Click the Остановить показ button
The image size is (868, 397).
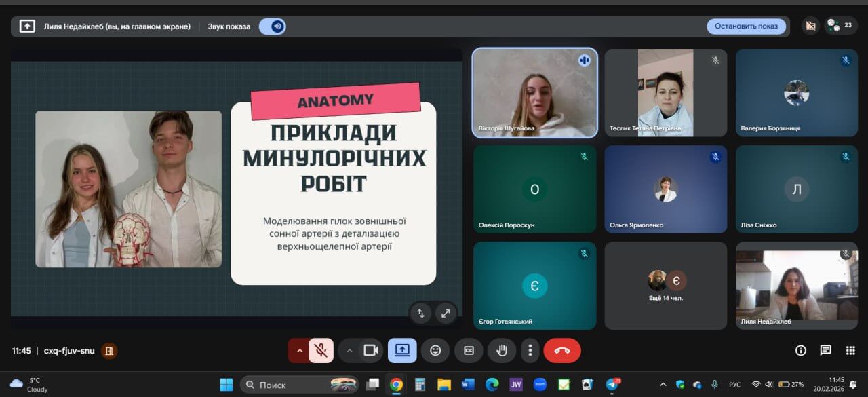[746, 26]
